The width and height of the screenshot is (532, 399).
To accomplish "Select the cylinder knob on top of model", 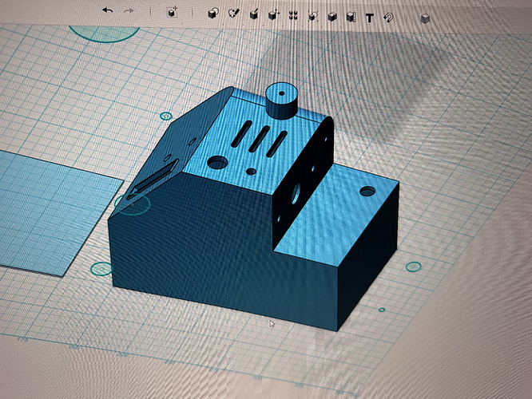I will click(x=282, y=101).
